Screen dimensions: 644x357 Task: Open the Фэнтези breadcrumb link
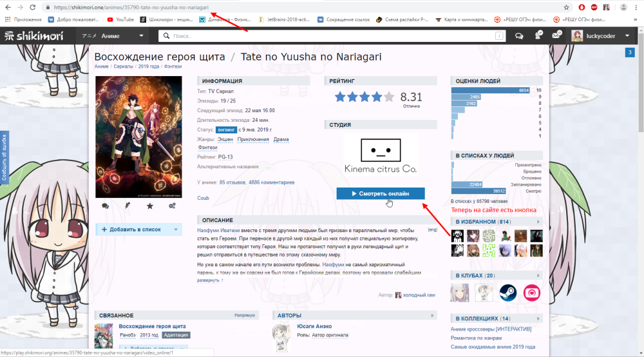(x=173, y=66)
